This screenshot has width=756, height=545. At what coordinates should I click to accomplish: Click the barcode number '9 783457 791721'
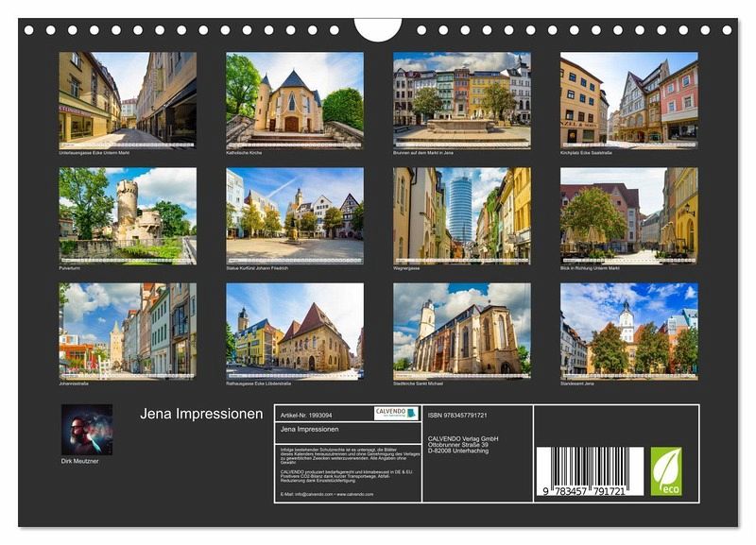584,491
